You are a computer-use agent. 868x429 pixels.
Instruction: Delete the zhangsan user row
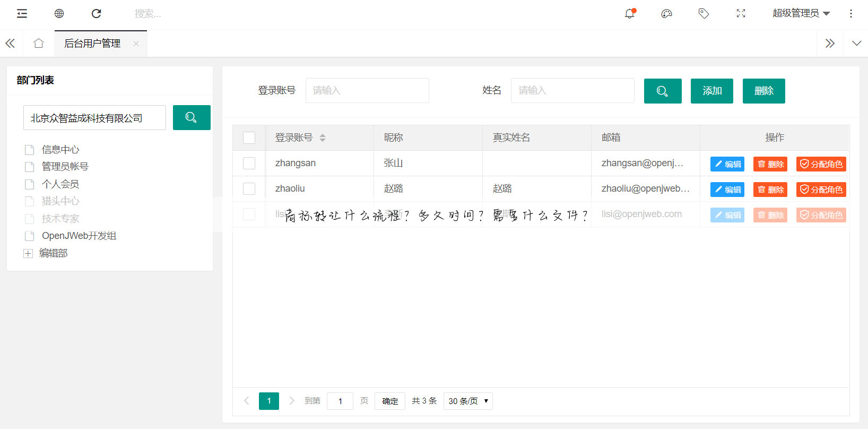point(770,164)
